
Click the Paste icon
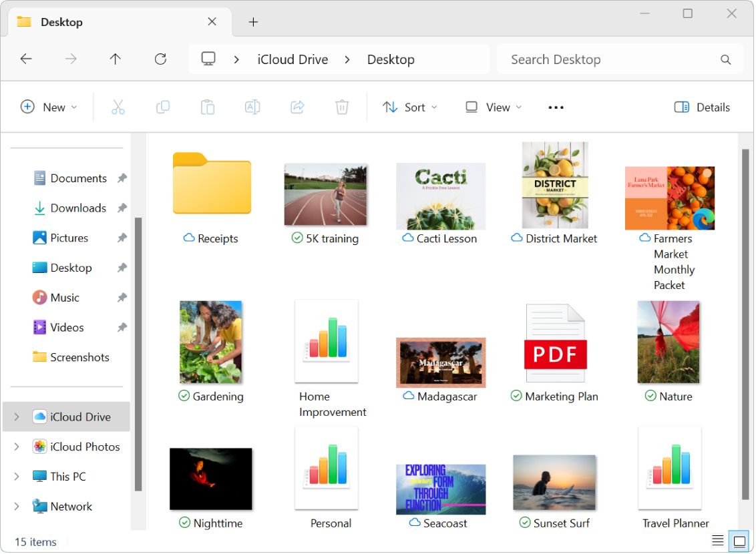[208, 107]
